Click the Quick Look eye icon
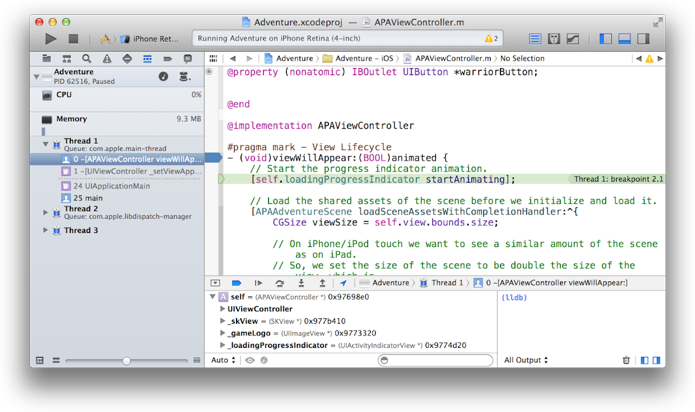Screen dimensions: 695x412 click(x=250, y=360)
